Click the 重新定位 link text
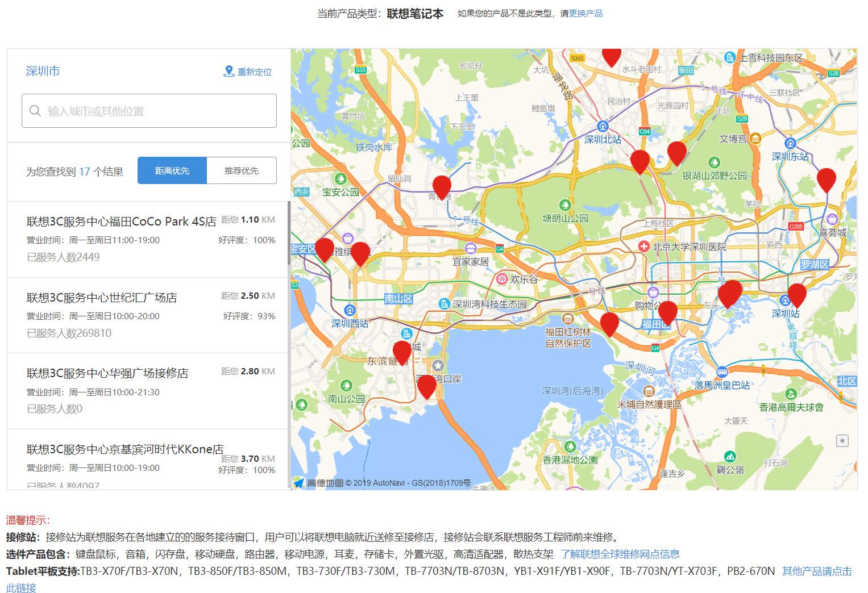Viewport: 868px width, 593px height. coord(255,72)
